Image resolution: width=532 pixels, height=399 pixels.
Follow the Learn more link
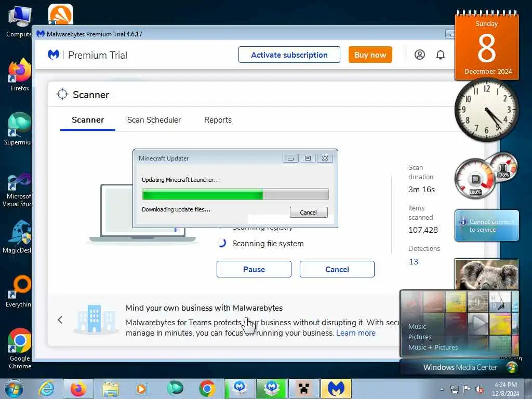[355, 333]
